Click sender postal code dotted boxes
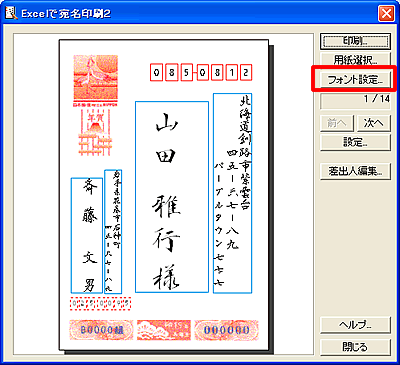The image size is (400, 365). (x=100, y=304)
